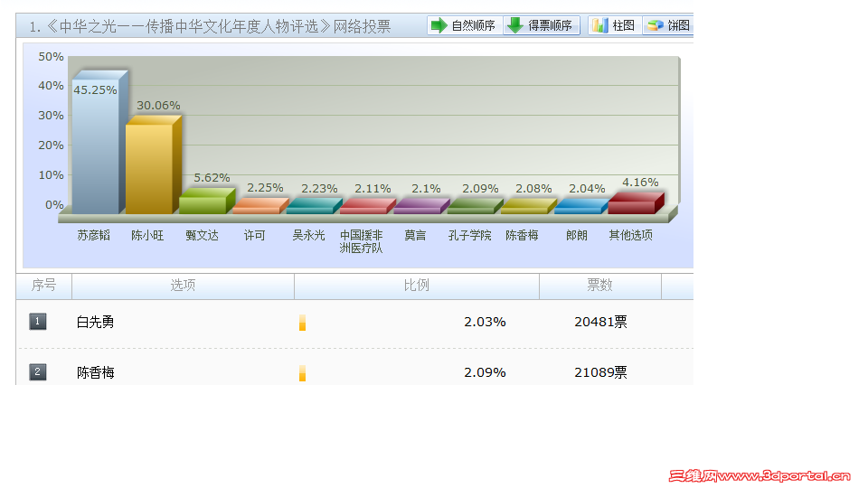868x488 pixels.
Task: Click the dark red 其他选项 chart bar
Action: coord(636,203)
